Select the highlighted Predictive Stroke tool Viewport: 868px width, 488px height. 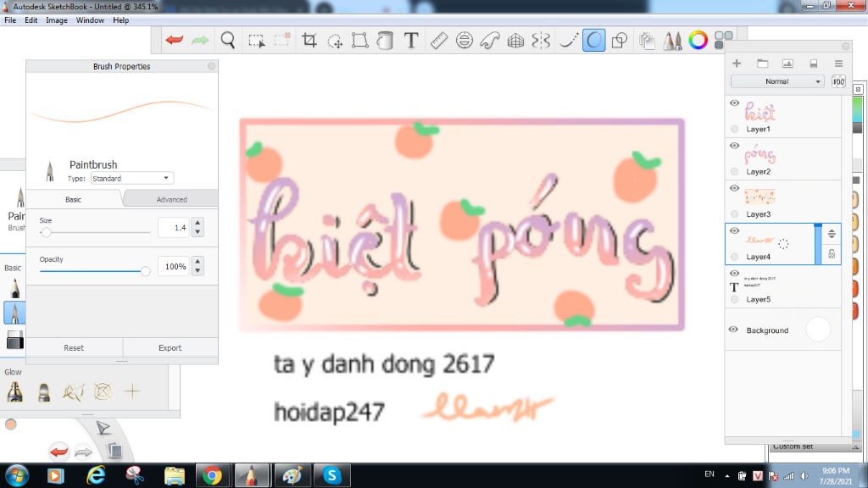tap(593, 41)
